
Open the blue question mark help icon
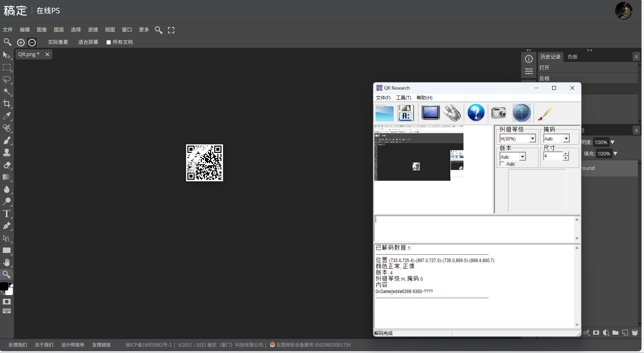pyautogui.click(x=476, y=113)
